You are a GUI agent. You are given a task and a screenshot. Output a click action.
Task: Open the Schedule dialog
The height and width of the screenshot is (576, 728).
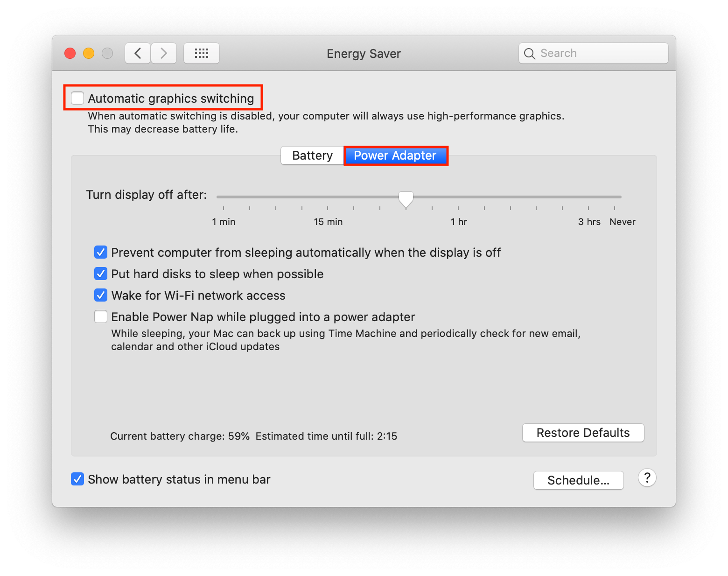click(x=578, y=480)
